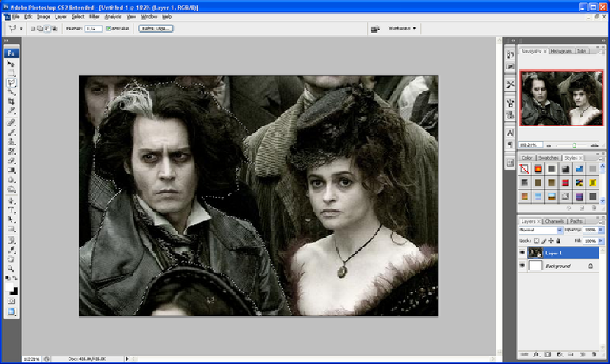Switch to the Histogram tab
The width and height of the screenshot is (610, 364).
tap(561, 51)
